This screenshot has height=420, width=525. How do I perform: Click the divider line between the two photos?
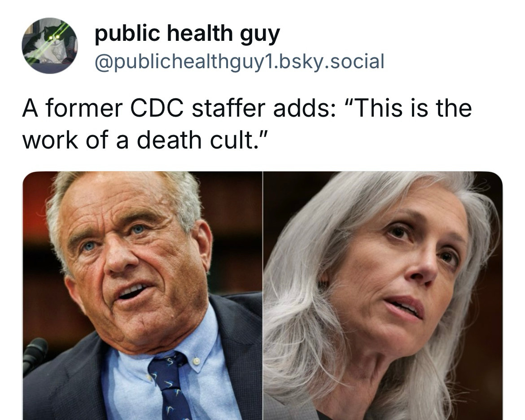coord(263,295)
